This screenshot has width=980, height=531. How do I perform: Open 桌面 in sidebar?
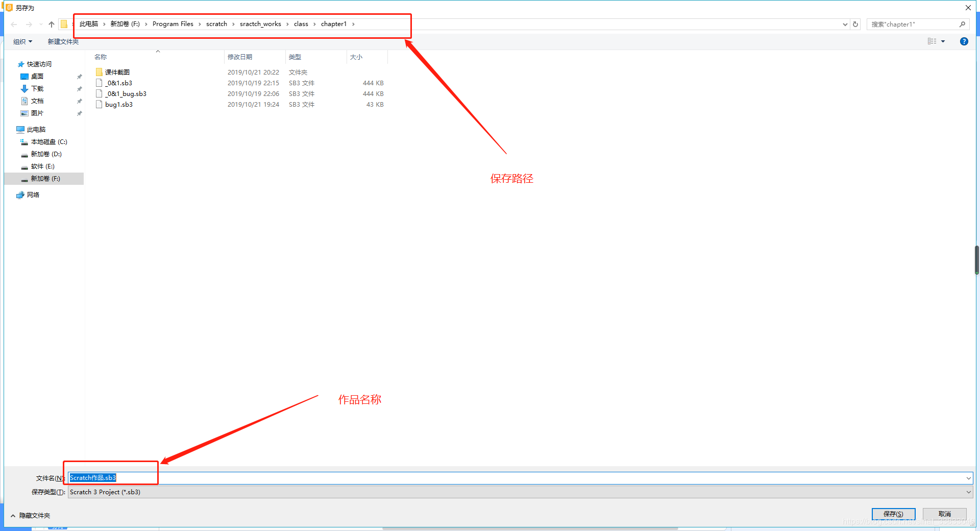[x=37, y=76]
